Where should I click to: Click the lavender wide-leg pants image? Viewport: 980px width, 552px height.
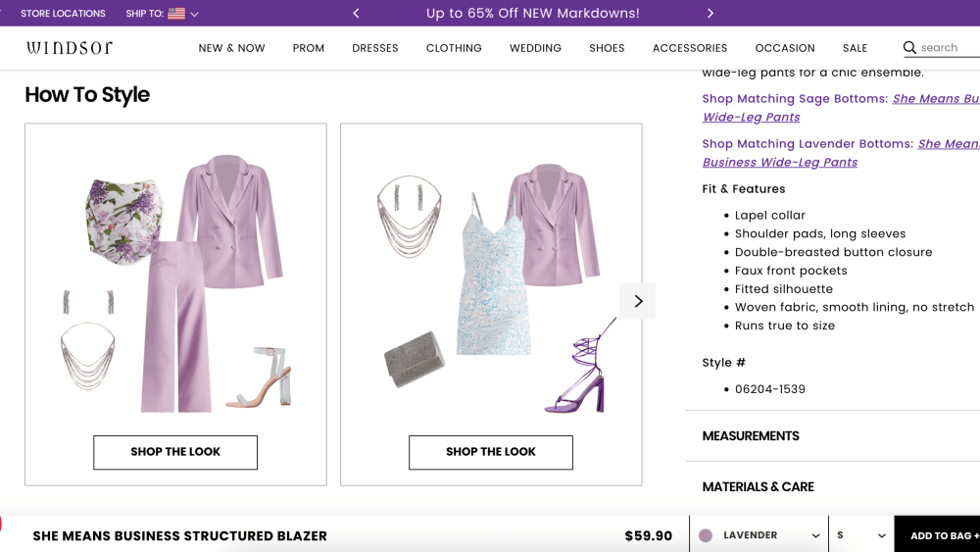[x=176, y=326]
